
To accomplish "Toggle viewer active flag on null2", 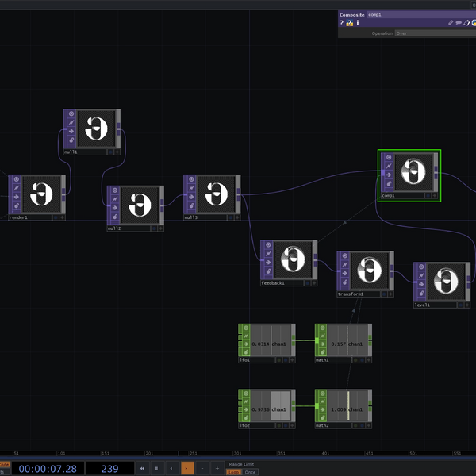I will 115,190.
